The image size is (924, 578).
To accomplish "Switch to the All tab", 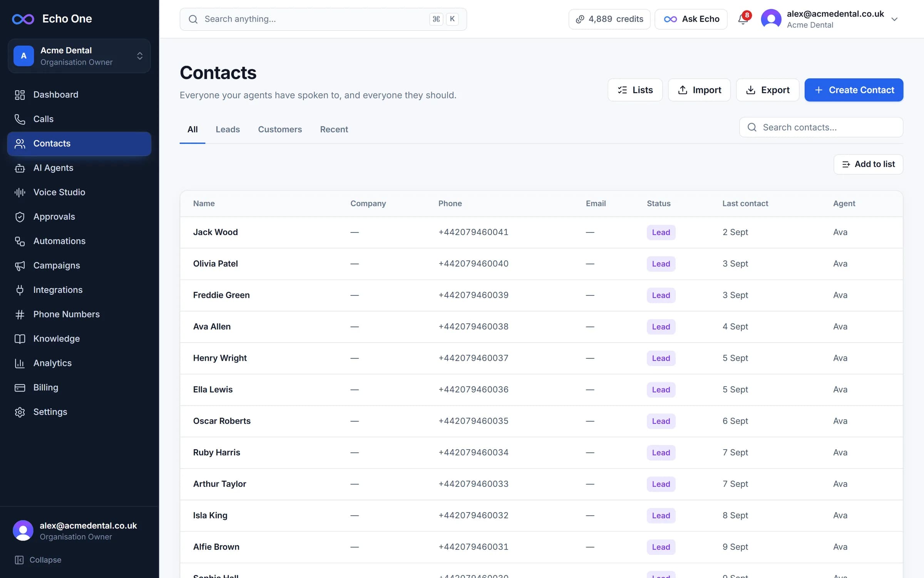I will coord(192,129).
